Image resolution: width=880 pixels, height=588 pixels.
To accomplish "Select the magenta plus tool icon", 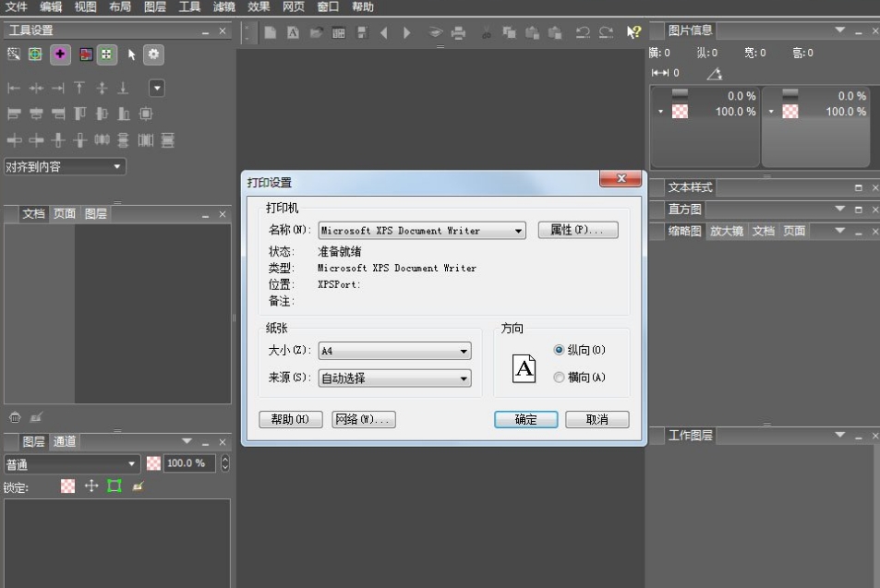I will 60,55.
